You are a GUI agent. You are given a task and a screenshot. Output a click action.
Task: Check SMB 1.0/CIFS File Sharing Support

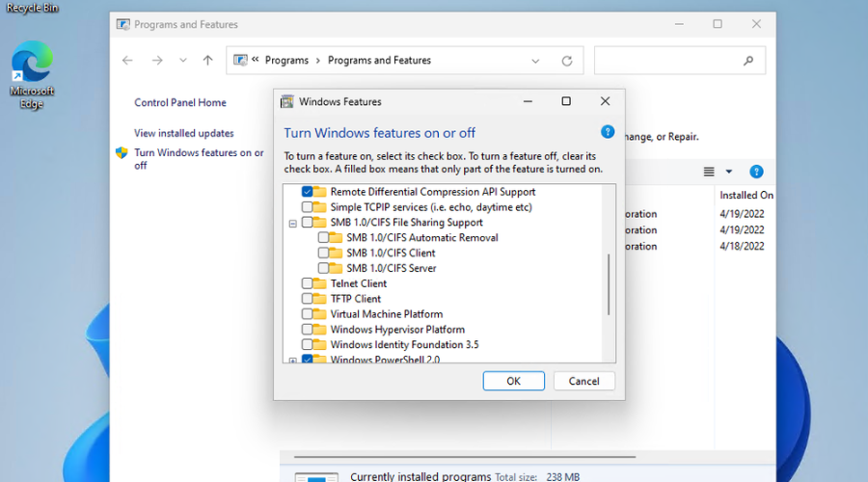click(x=308, y=223)
